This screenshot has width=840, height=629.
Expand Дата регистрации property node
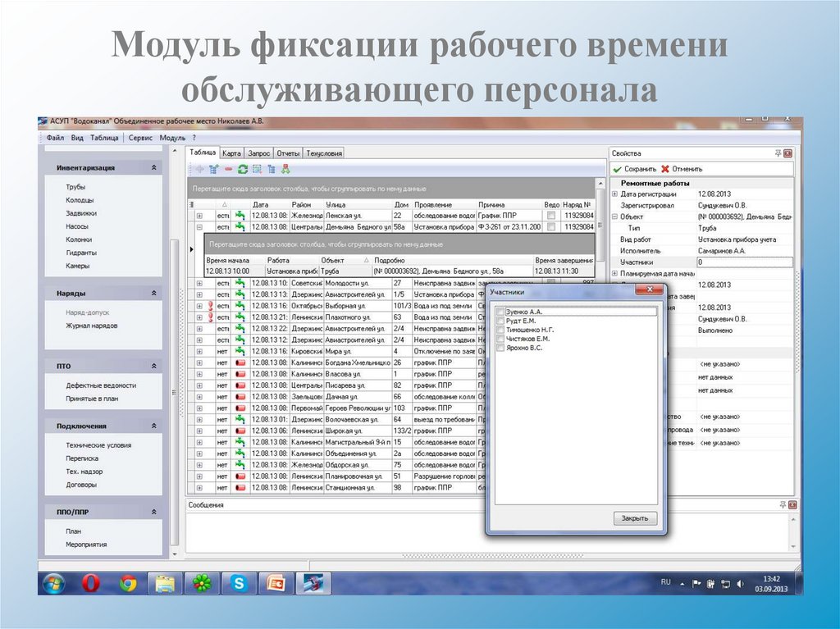point(614,194)
